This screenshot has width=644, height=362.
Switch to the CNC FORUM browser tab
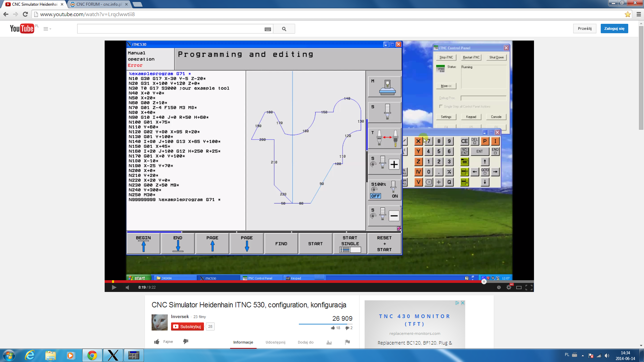click(99, 4)
